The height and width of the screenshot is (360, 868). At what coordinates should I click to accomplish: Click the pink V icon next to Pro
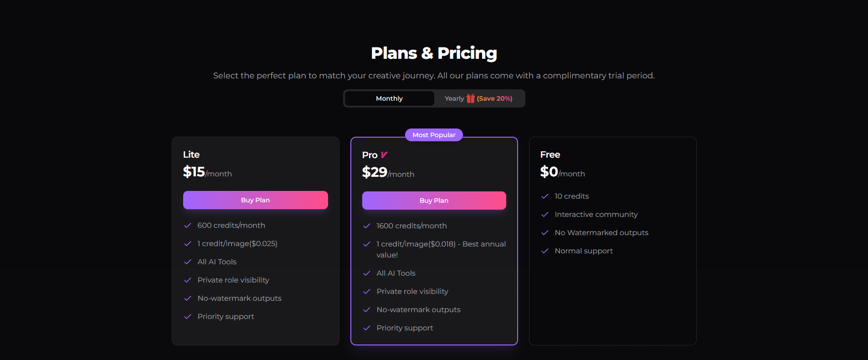pyautogui.click(x=384, y=155)
